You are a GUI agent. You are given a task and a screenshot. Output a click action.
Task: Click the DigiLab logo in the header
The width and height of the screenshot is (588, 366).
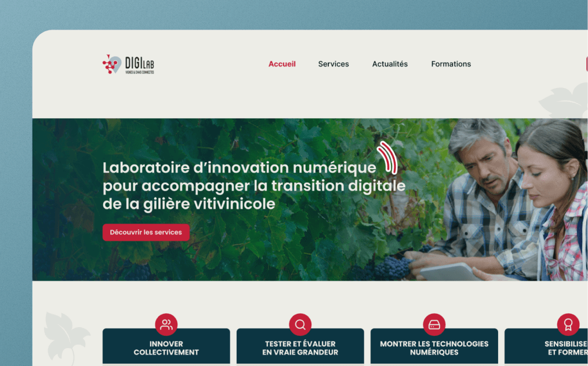(128, 64)
